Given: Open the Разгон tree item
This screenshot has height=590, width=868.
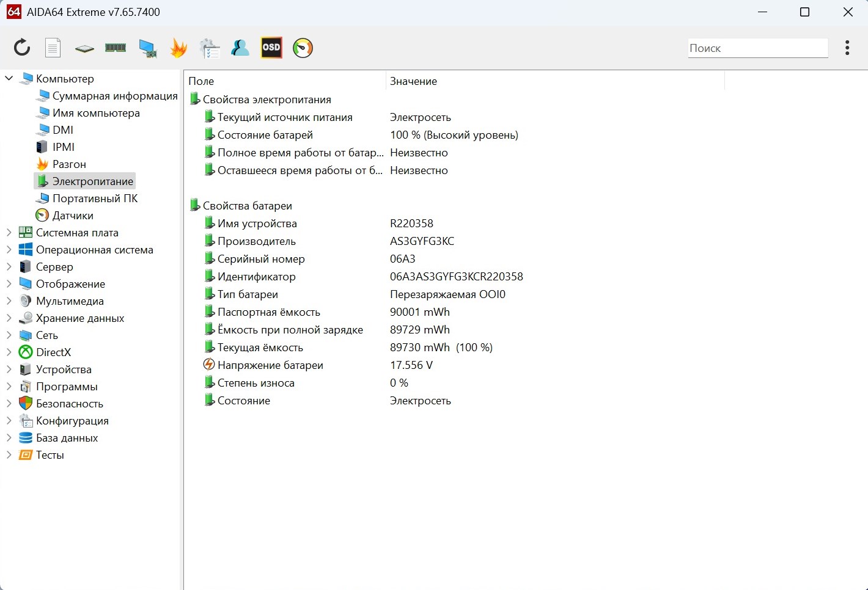Looking at the screenshot, I should pos(69,164).
